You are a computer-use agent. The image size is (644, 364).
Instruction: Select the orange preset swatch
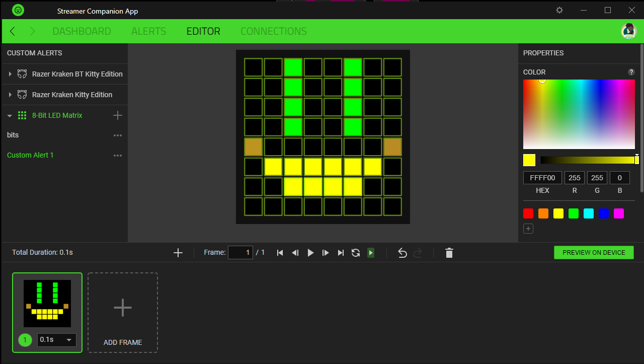(x=543, y=213)
